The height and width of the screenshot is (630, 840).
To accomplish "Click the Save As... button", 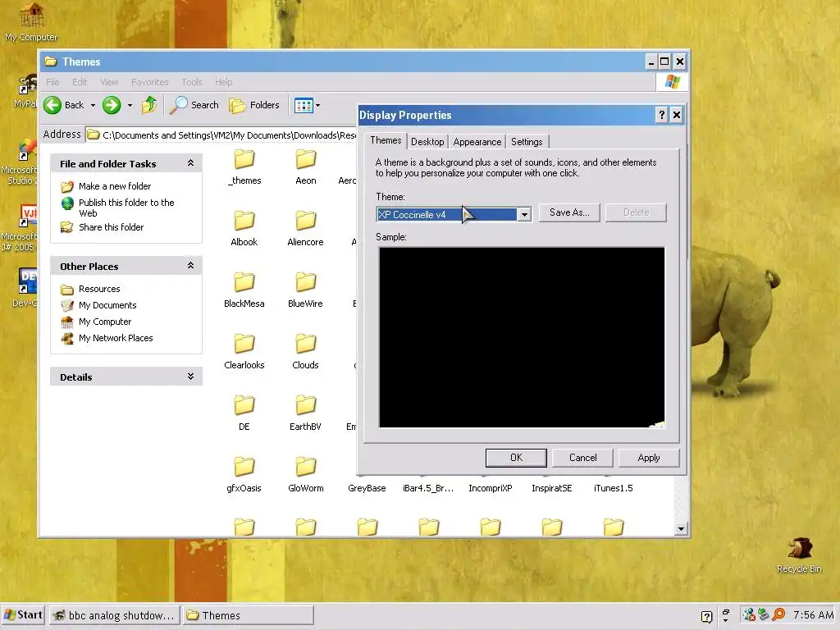I will [569, 212].
